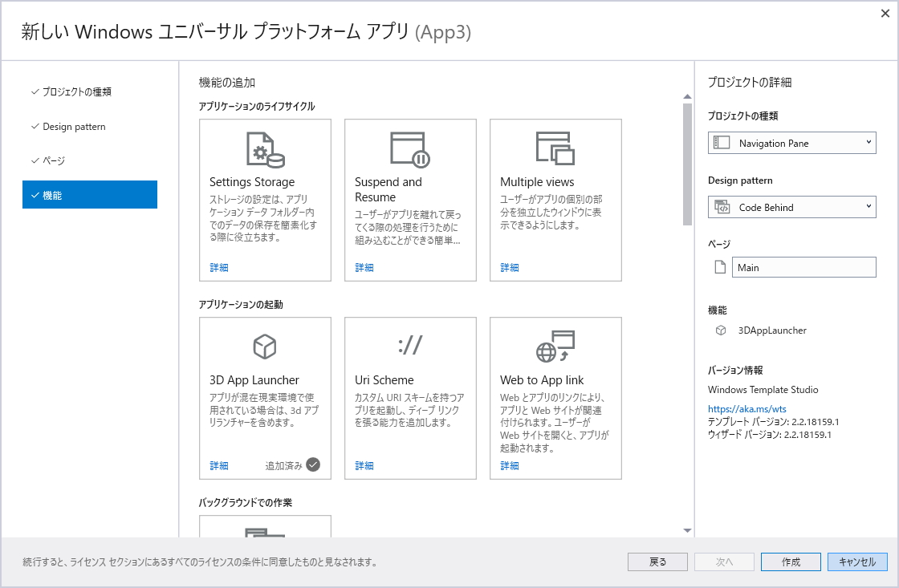Click the scrollbar down arrow

687,529
